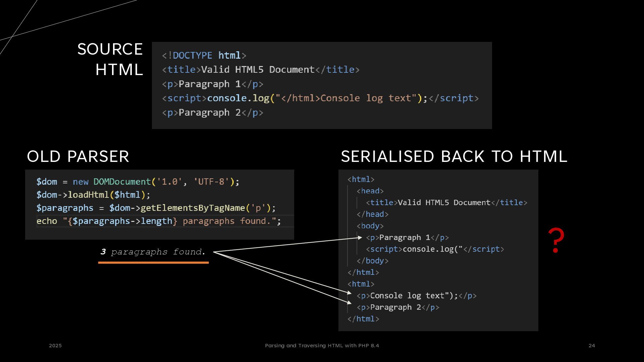Screen dimensions: 644x362
Task: Click the getElementsByTagName code line
Action: point(156,208)
